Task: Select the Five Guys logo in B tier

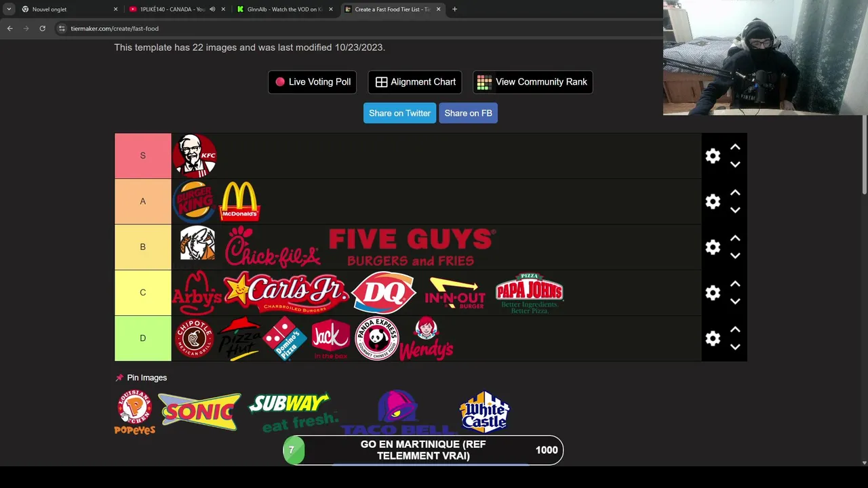Action: [x=412, y=247]
